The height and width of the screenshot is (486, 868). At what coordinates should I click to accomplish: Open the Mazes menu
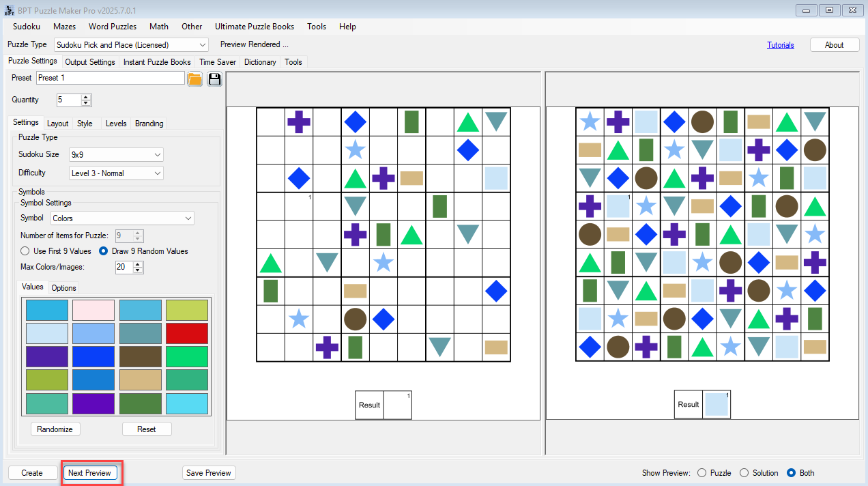(64, 27)
